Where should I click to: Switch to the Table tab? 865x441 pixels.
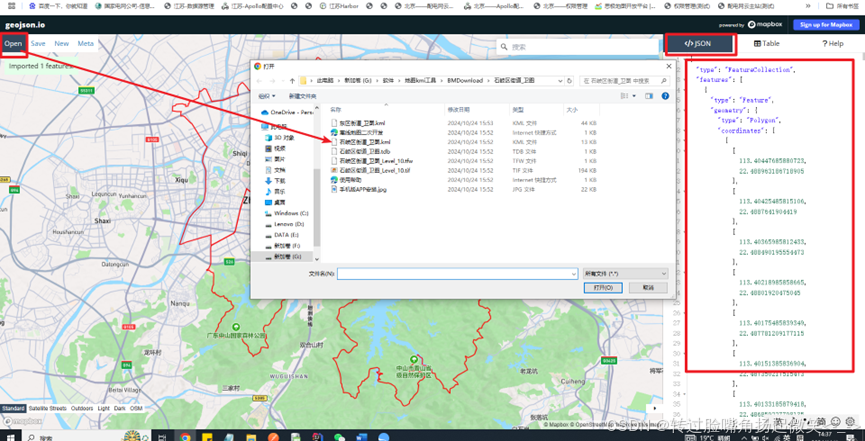[x=767, y=44]
